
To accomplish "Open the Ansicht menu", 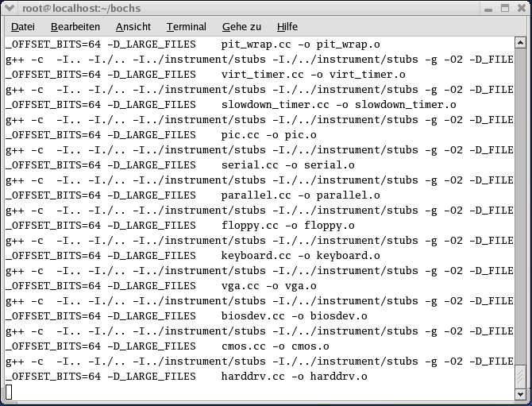I will click(133, 26).
